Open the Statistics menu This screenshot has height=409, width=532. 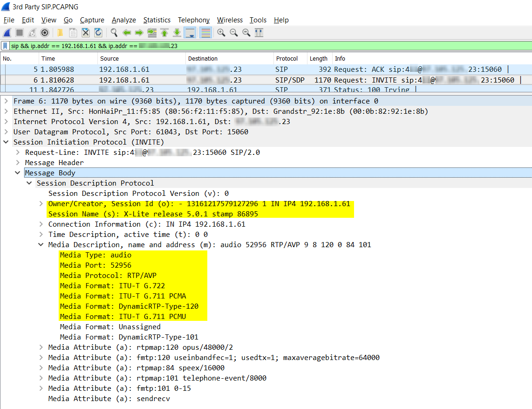click(x=157, y=20)
